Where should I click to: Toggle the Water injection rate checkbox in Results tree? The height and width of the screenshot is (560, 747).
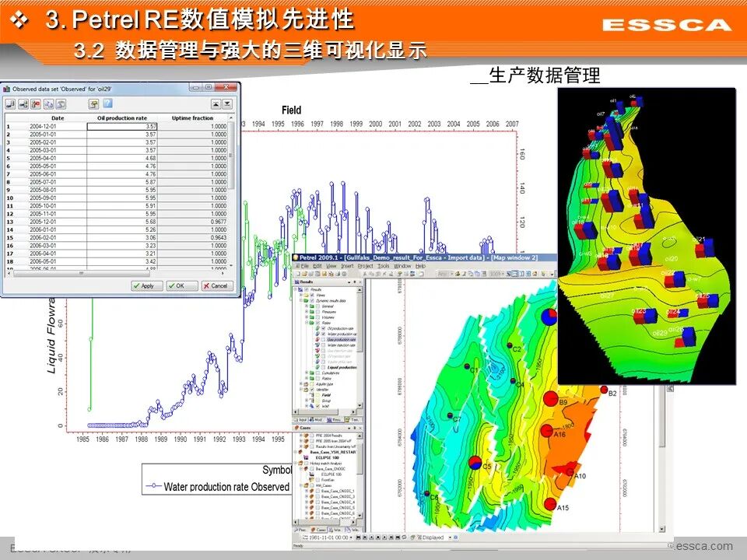point(323,345)
